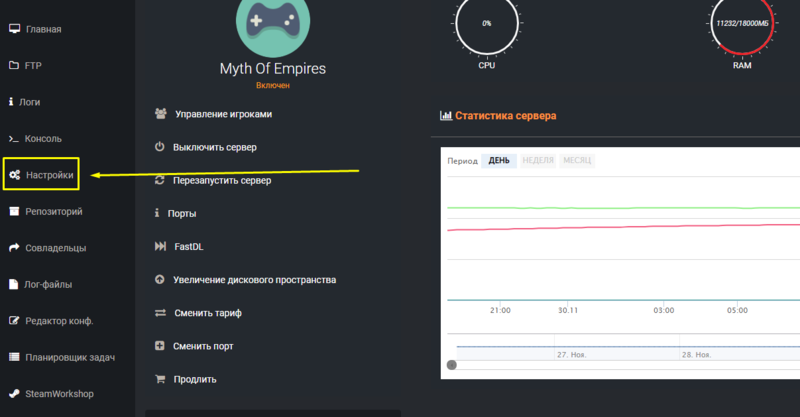Open Планировщик задач in sidebar
The height and width of the screenshot is (417, 800).
(70, 357)
